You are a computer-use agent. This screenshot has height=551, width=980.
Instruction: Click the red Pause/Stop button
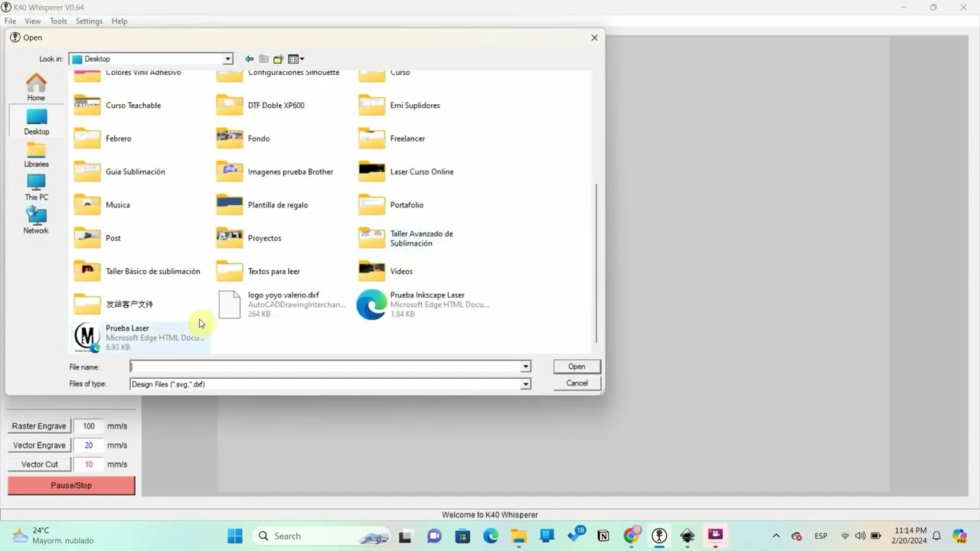(71, 485)
